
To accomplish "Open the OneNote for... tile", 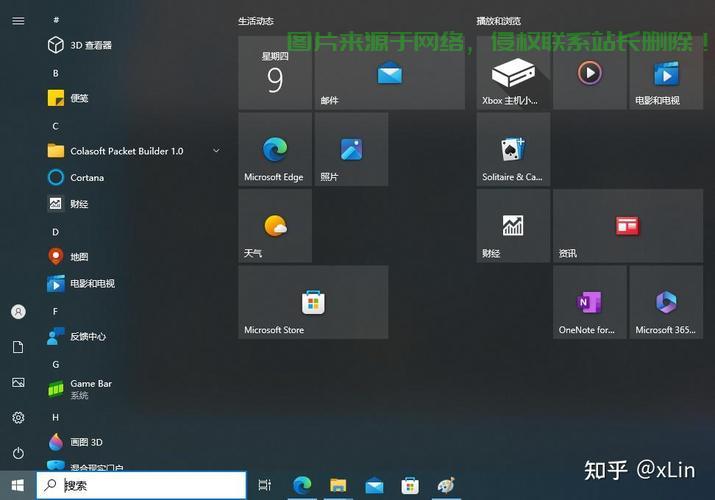I will pos(590,302).
